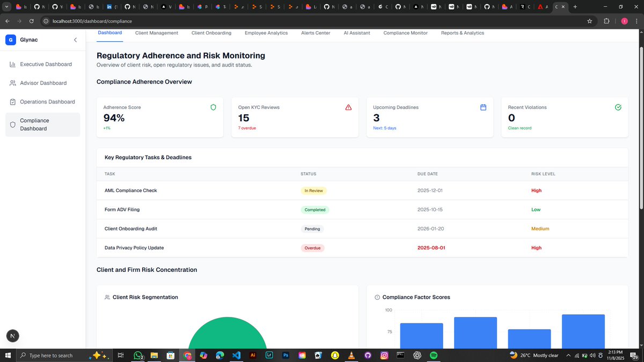Open Spotify from the taskbar
Screen dimensions: 644x362
pos(434,355)
